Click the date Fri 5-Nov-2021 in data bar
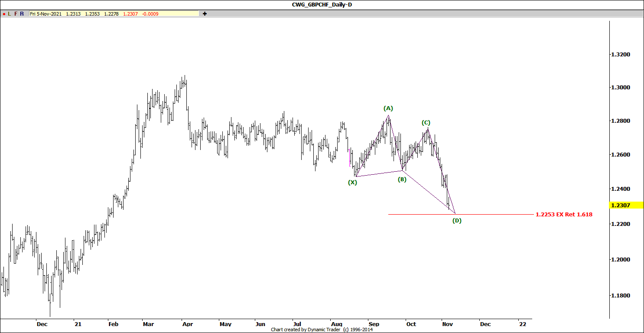Screen dimensions: 644x333 (x=46, y=14)
